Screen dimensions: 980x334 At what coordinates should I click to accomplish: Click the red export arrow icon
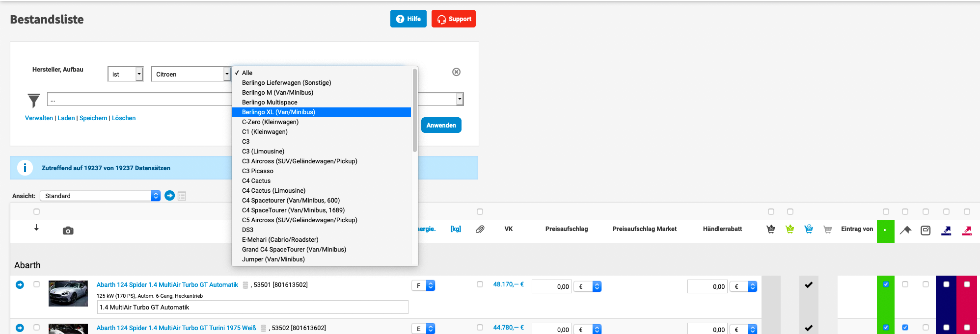tap(967, 231)
